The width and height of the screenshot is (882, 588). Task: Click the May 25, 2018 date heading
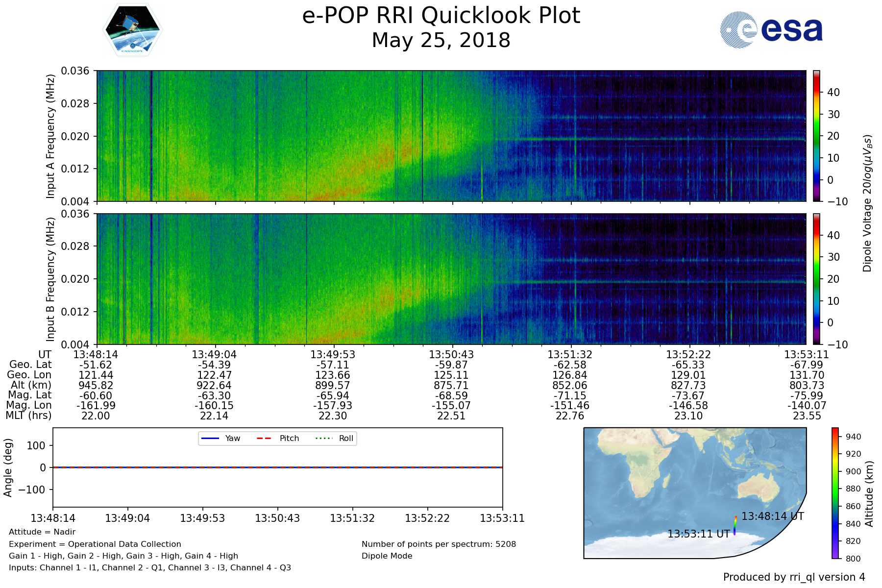pyautogui.click(x=441, y=40)
